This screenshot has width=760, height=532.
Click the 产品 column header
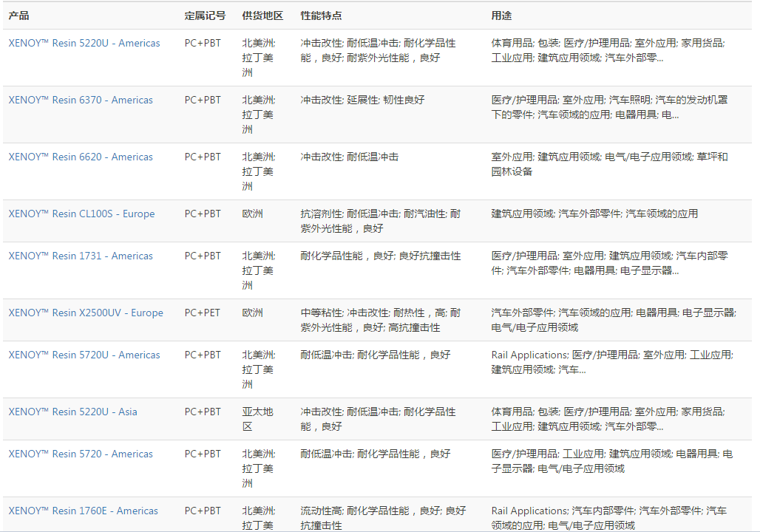18,16
